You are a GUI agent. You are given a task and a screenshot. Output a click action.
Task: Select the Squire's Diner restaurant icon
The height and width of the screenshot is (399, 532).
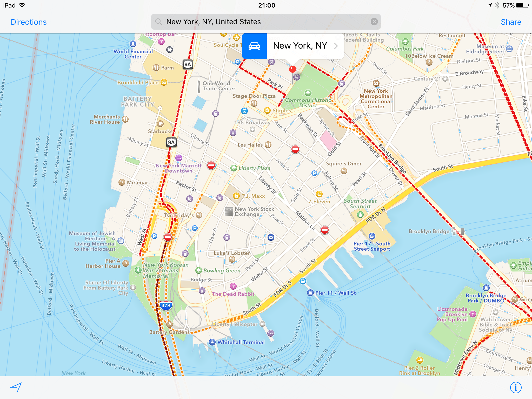pyautogui.click(x=344, y=171)
